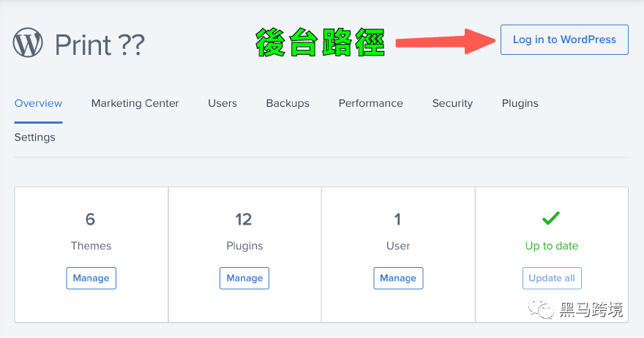The height and width of the screenshot is (338, 644).
Task: Click the Update all button
Action: (x=552, y=278)
